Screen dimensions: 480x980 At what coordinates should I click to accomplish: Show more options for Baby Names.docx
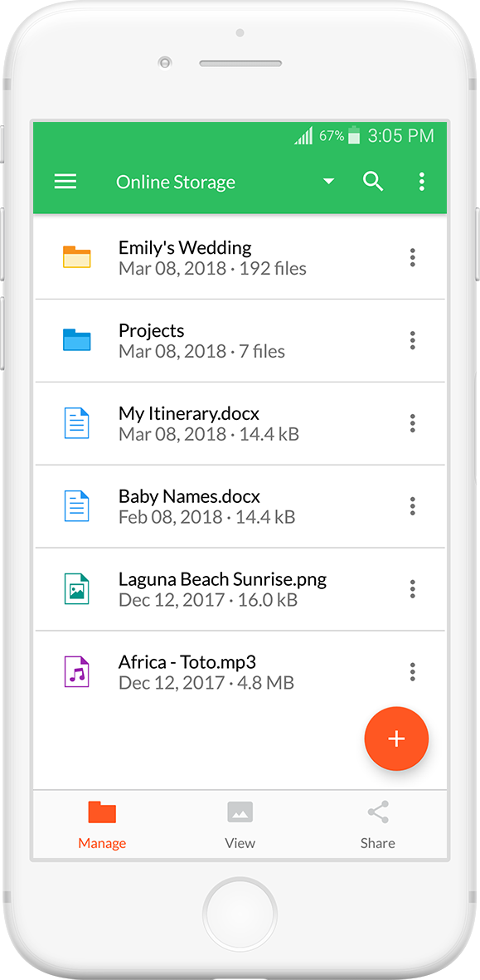point(413,506)
